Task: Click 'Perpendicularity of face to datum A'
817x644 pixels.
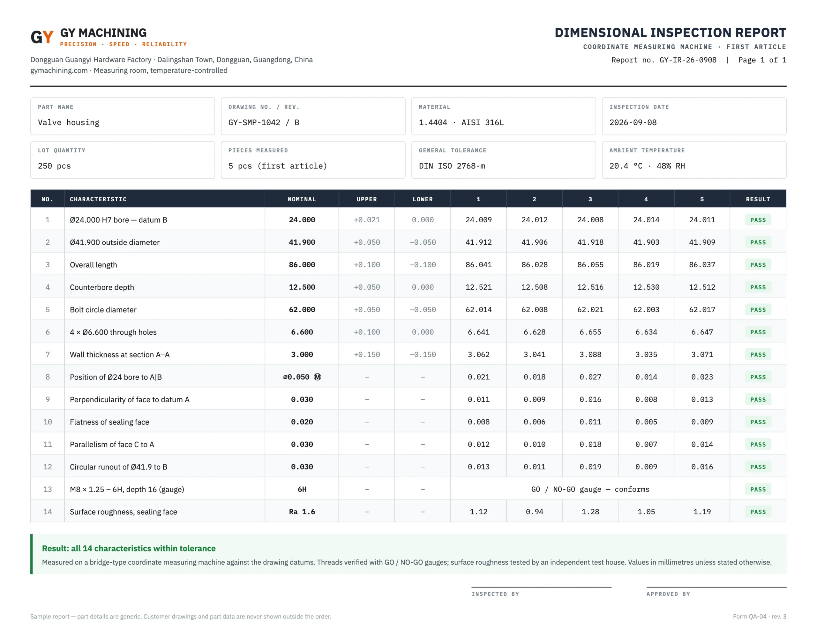Action: 129,399
